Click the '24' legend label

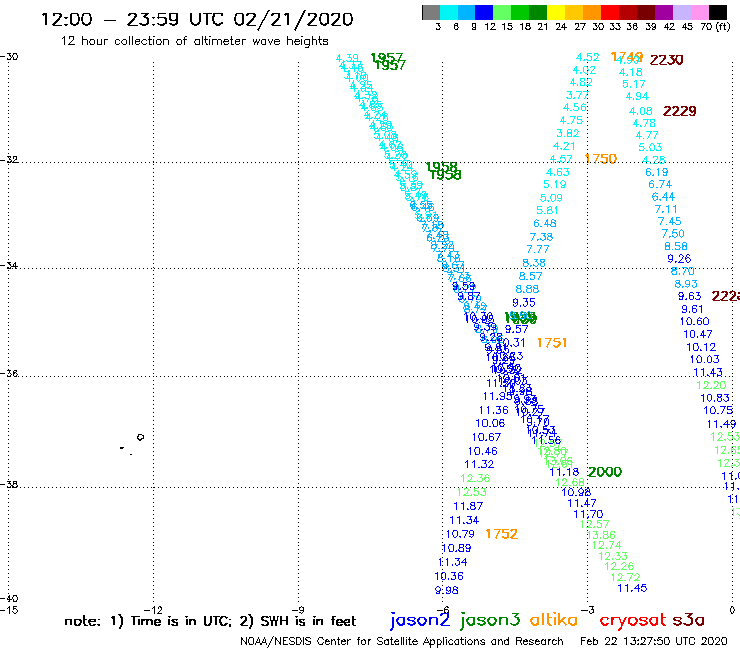coord(561,27)
